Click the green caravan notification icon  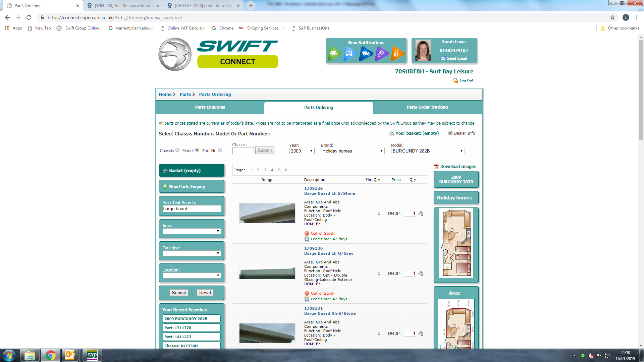(x=334, y=53)
